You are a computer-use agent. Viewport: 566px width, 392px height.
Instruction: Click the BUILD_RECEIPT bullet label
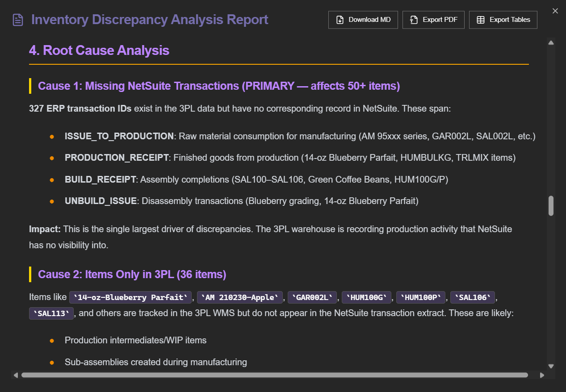100,179
